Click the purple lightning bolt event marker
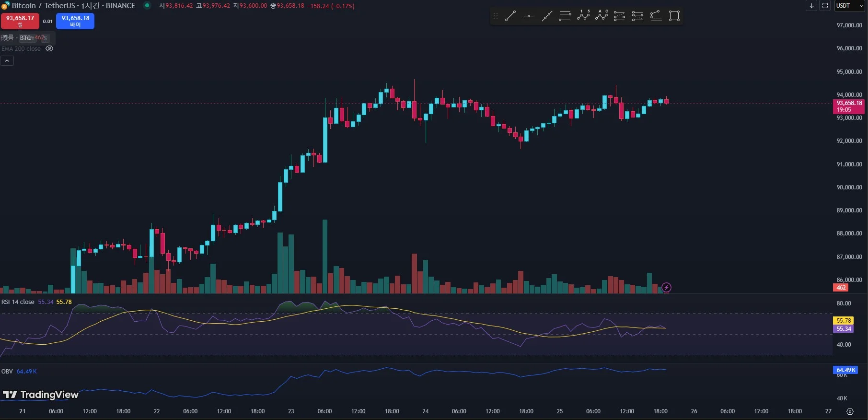The width and height of the screenshot is (868, 420). [x=666, y=288]
